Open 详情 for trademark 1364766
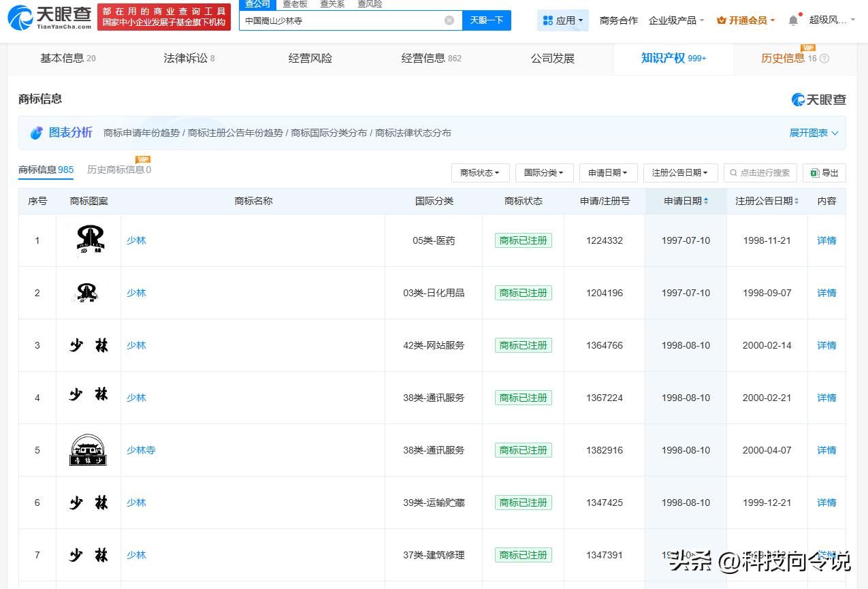 click(826, 345)
